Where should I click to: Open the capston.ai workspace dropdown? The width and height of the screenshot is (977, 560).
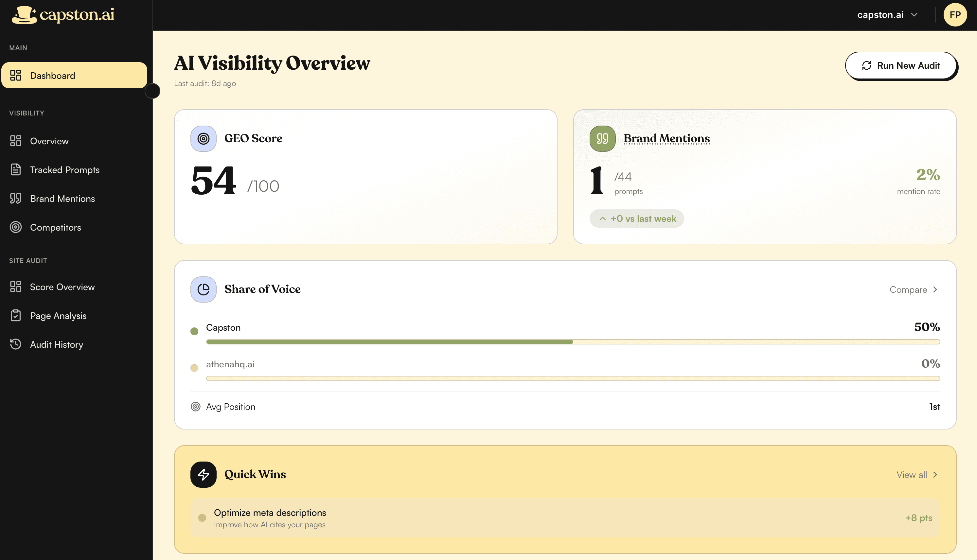point(887,15)
